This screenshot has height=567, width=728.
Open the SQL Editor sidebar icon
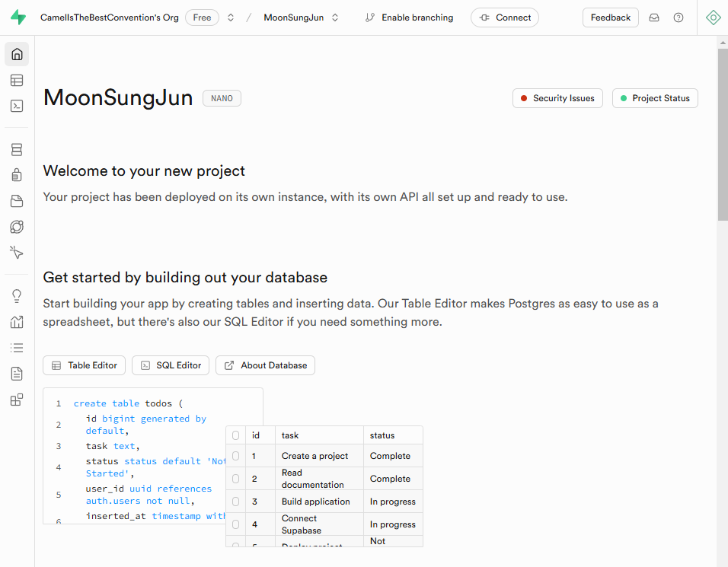(x=17, y=106)
